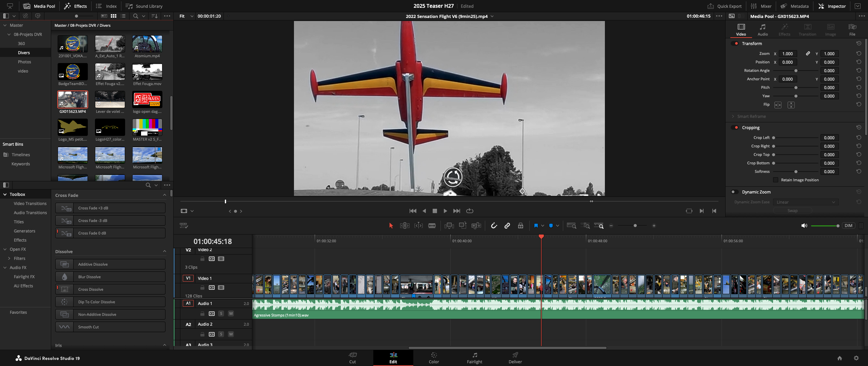Click flip horizontal icon in Transform

pos(778,105)
